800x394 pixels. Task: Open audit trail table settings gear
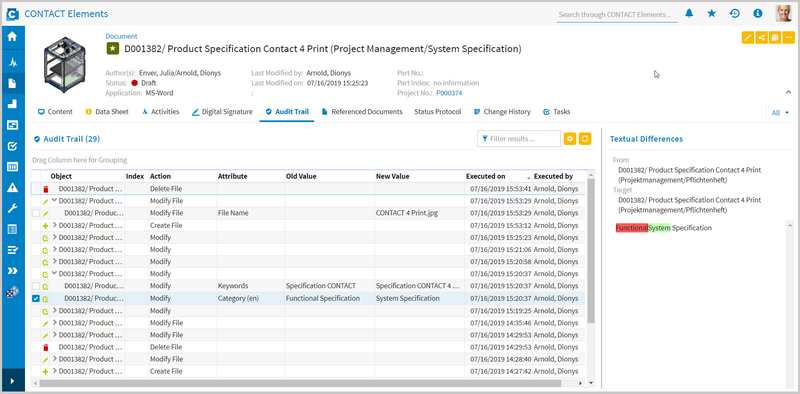point(570,139)
